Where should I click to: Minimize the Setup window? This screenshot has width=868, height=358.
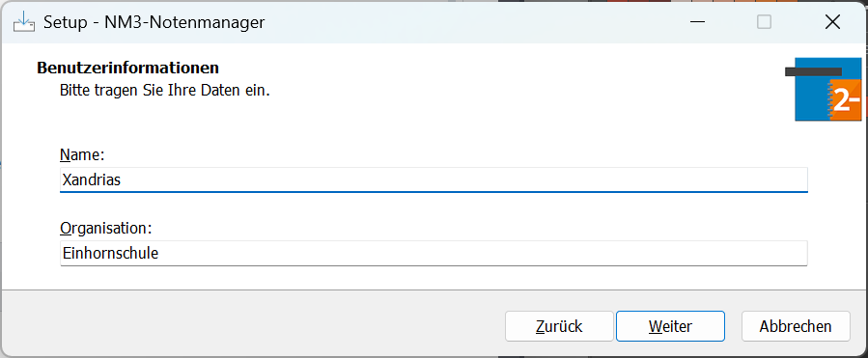697,22
